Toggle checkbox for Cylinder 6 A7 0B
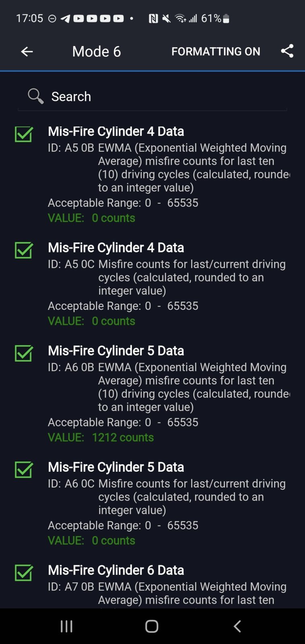The image size is (305, 644). click(x=24, y=573)
